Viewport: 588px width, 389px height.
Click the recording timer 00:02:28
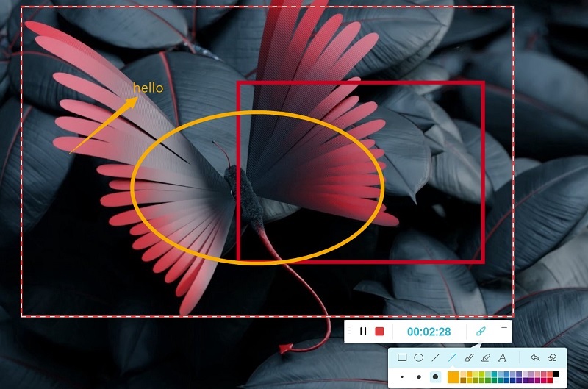[429, 332]
